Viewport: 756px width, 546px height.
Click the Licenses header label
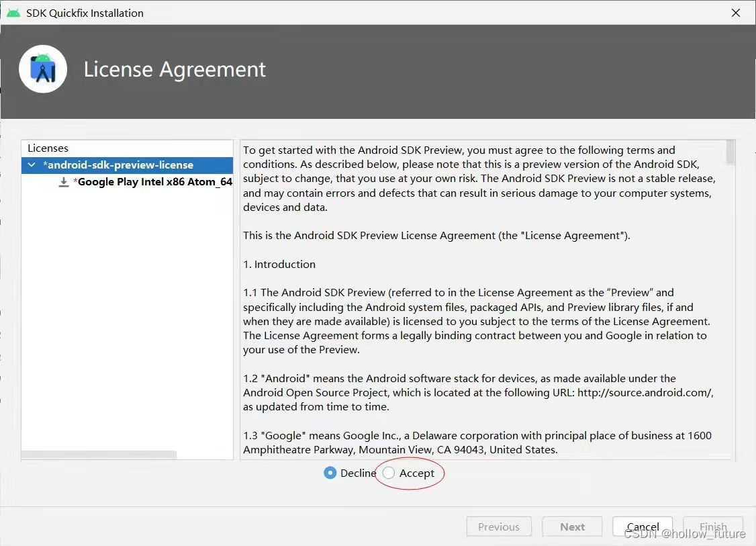(48, 148)
